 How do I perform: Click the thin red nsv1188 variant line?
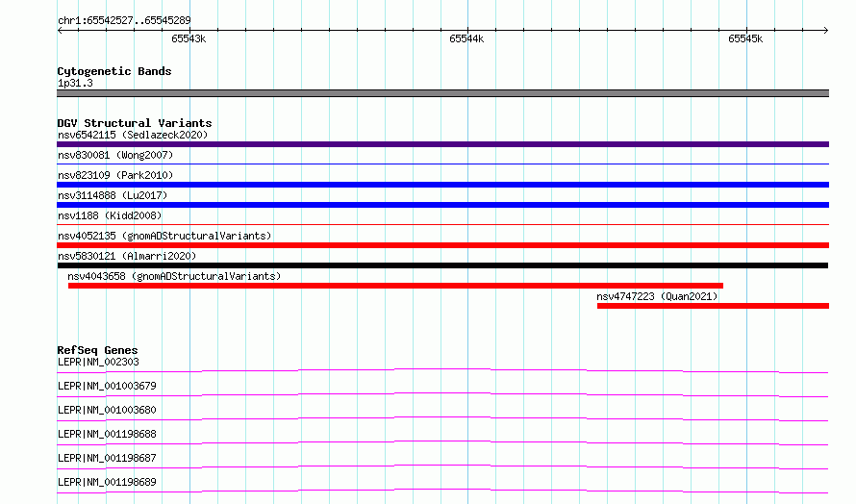click(442, 224)
